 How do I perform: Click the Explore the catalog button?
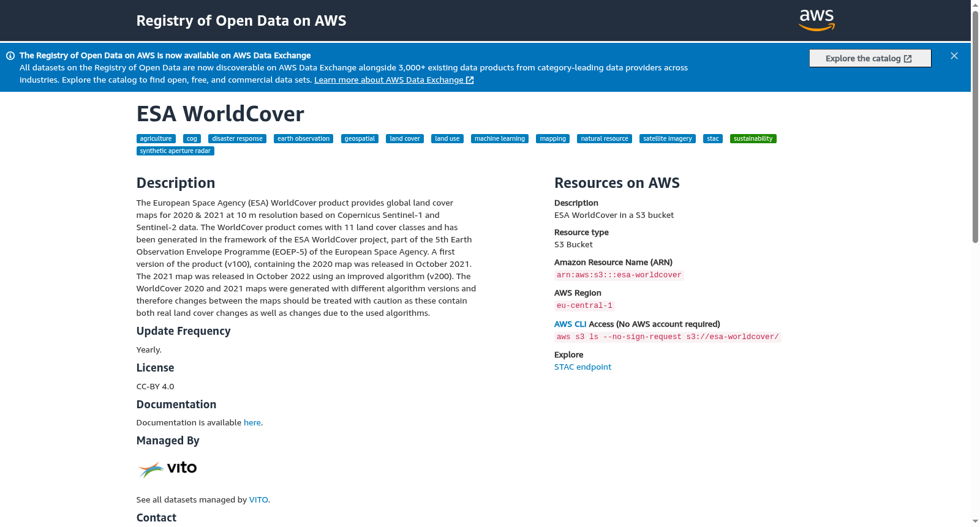870,58
